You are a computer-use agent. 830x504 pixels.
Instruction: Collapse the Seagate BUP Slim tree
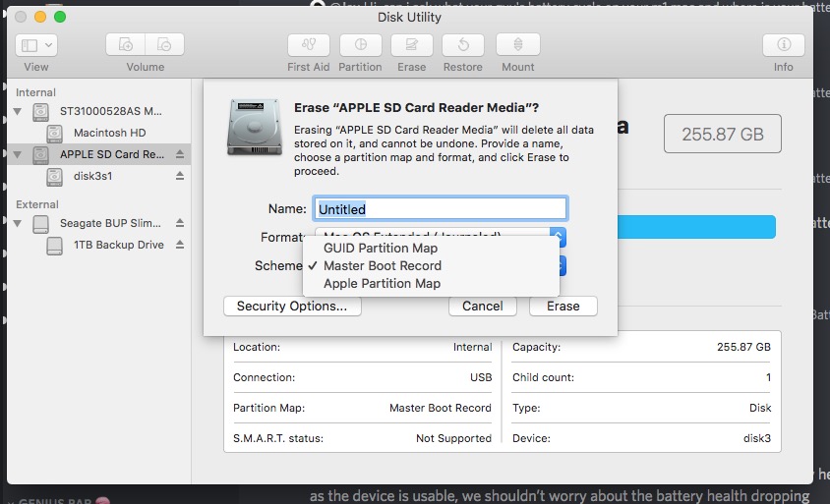(x=18, y=223)
